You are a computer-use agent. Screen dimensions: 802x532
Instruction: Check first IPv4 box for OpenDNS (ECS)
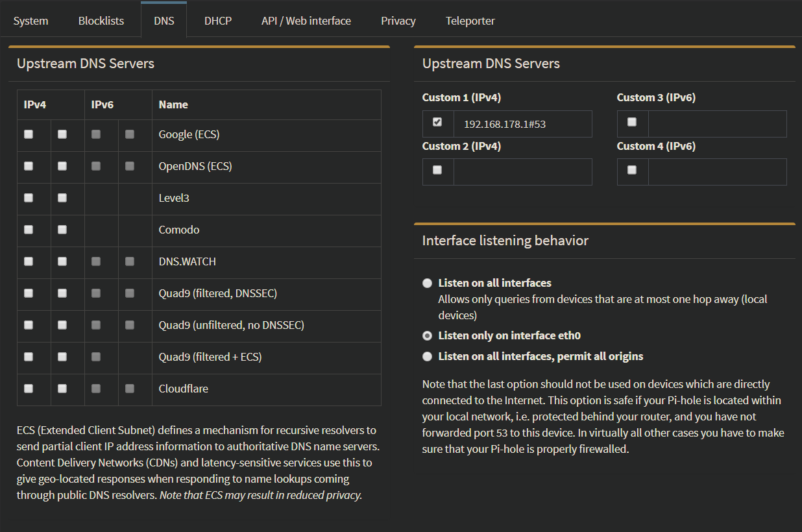tap(29, 166)
